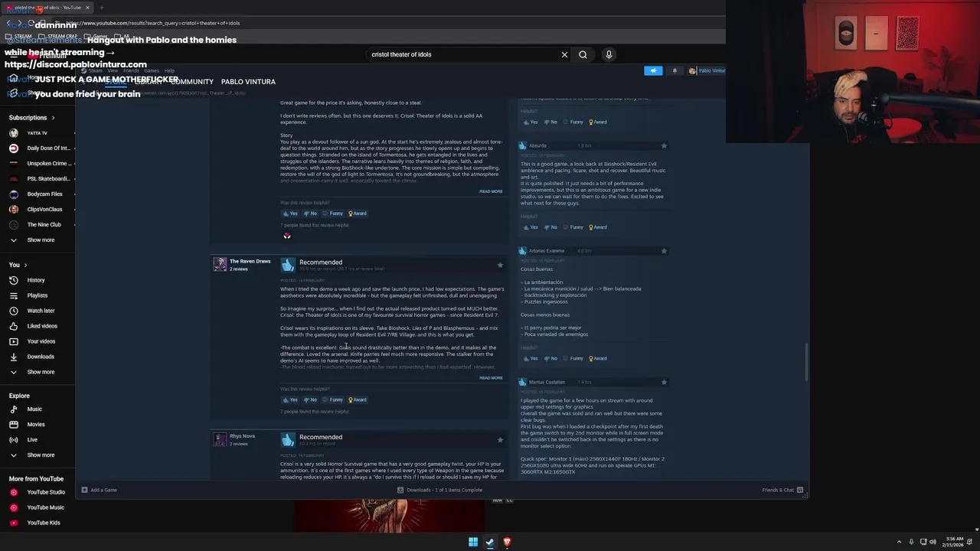The width and height of the screenshot is (980, 551).
Task: Click Add a Game in Steam
Action: click(x=100, y=490)
